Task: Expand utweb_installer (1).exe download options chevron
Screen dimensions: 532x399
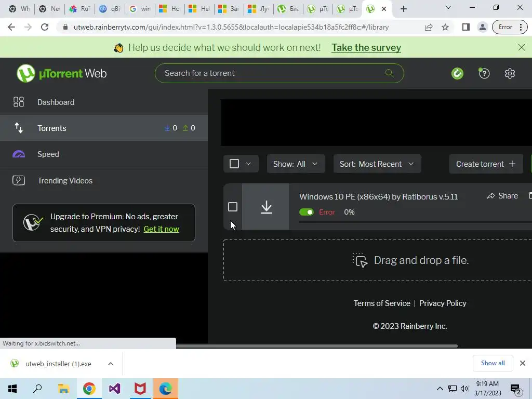Action: point(110,364)
